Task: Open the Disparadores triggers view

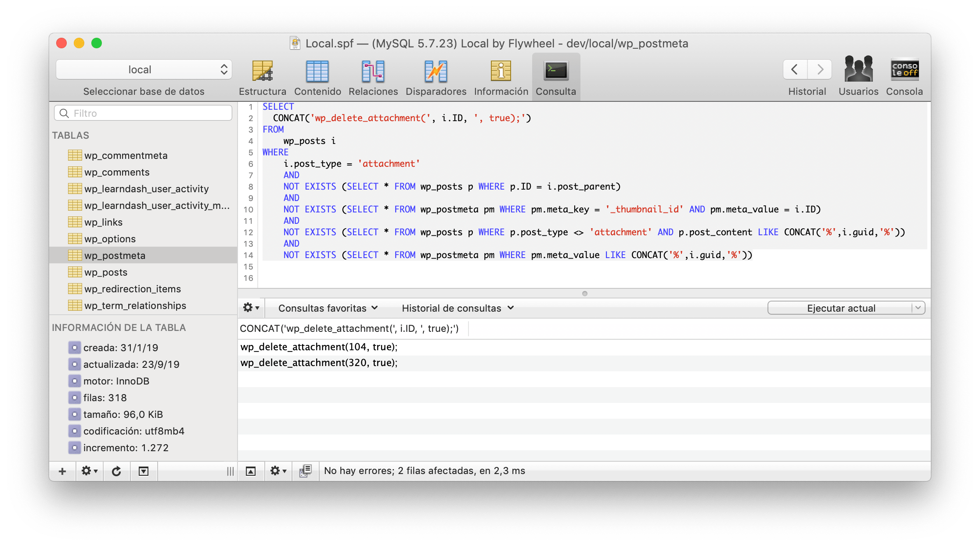Action: pos(436,72)
